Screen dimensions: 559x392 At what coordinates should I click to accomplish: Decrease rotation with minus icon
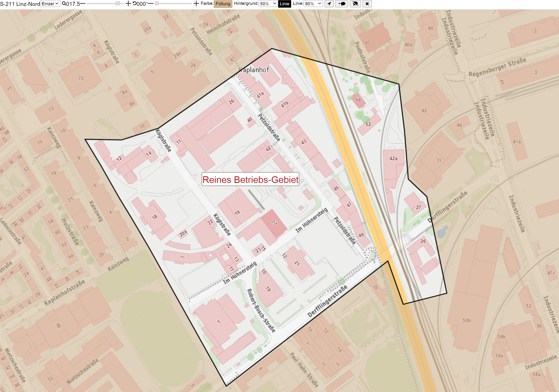(x=151, y=4)
